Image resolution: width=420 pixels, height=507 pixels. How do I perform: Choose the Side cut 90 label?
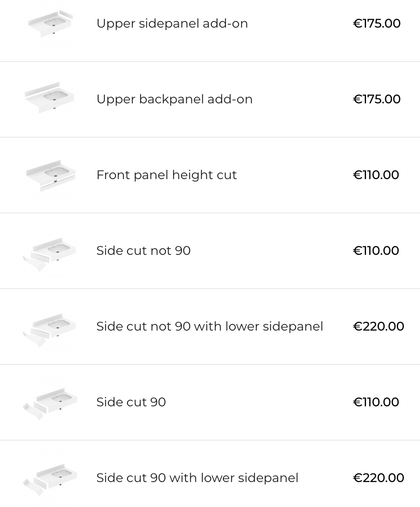[x=131, y=402]
